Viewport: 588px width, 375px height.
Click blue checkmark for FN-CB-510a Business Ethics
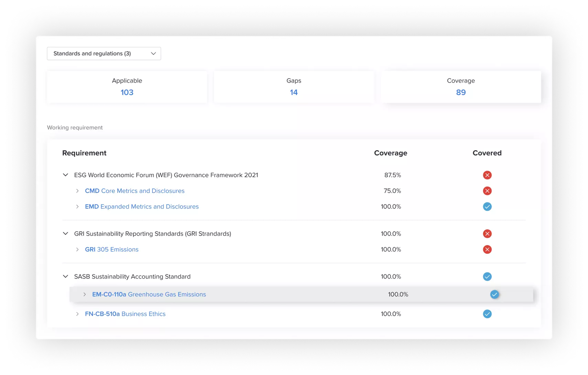(487, 314)
